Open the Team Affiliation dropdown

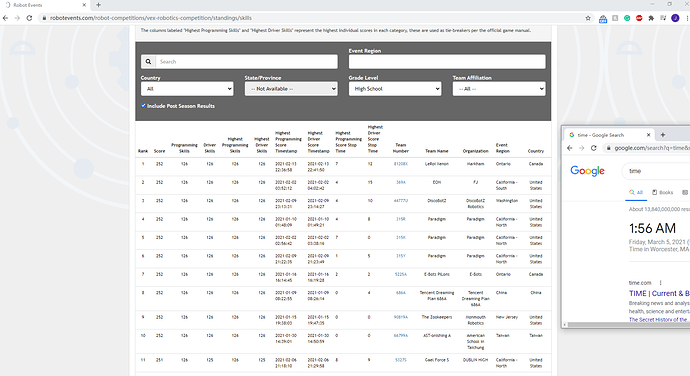pyautogui.click(x=499, y=88)
